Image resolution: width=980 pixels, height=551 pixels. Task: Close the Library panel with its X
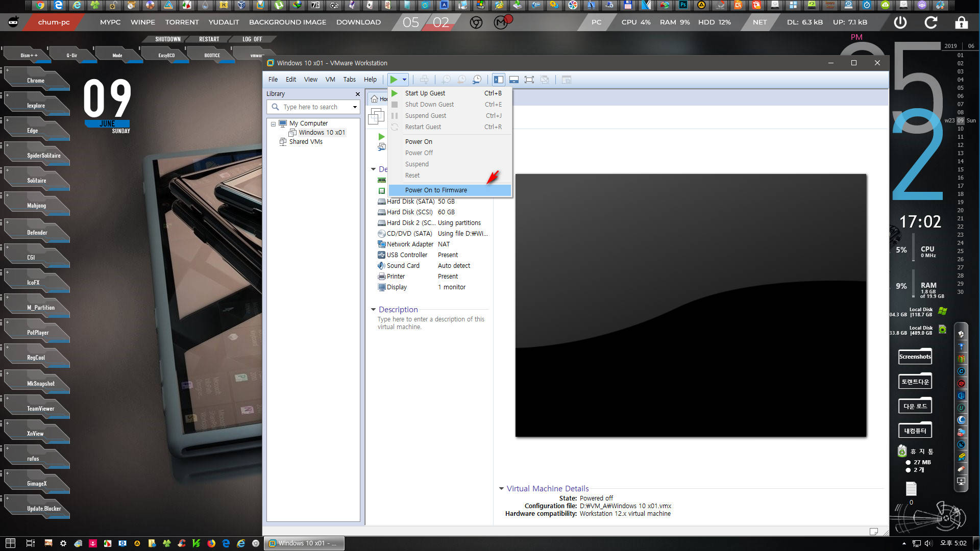pyautogui.click(x=357, y=94)
